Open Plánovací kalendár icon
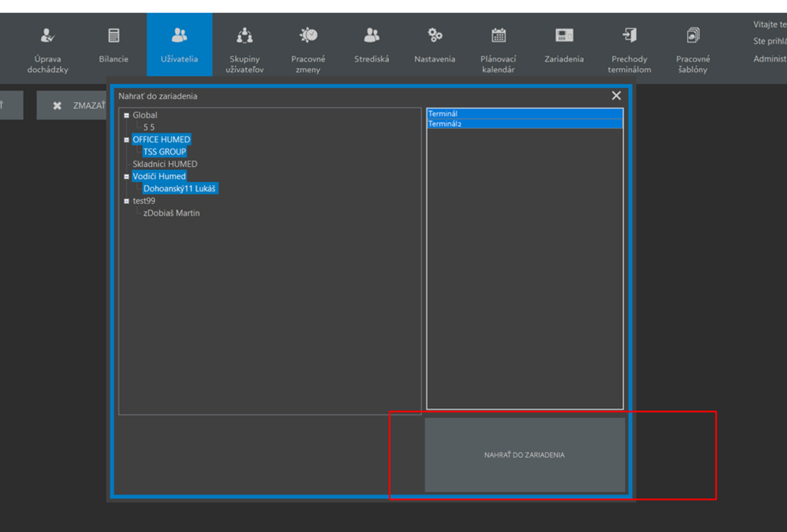Screen dimensions: 787x532 (x=498, y=35)
